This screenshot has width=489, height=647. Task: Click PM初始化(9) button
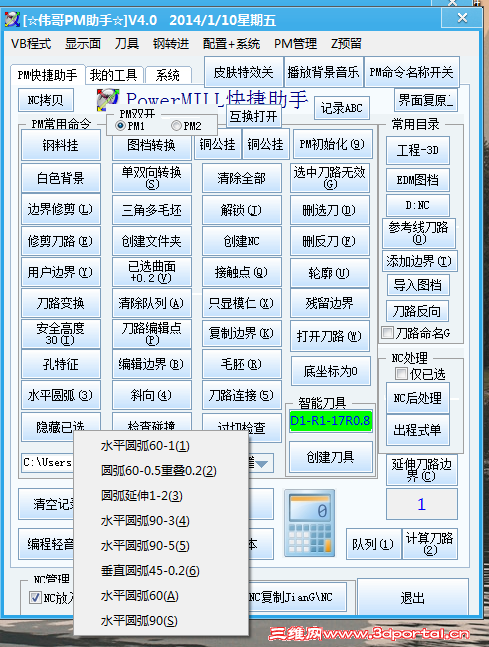coord(332,144)
